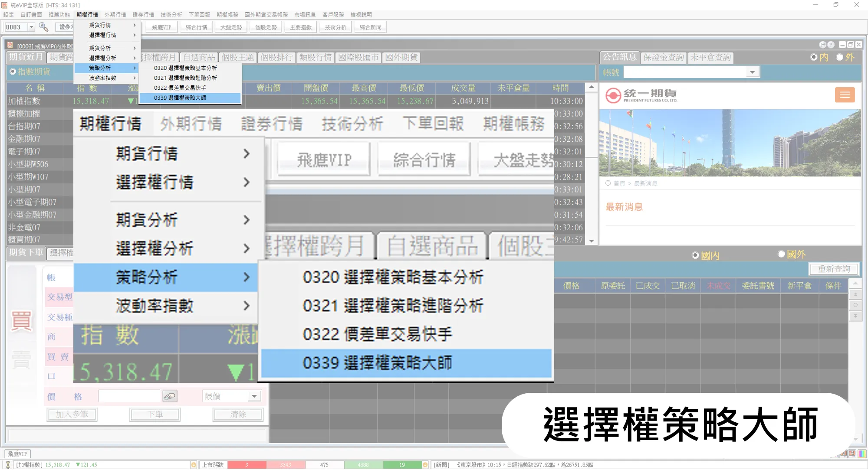Open the 限價 order type dropdown
Viewport: 868px width, 473px height.
click(x=254, y=396)
